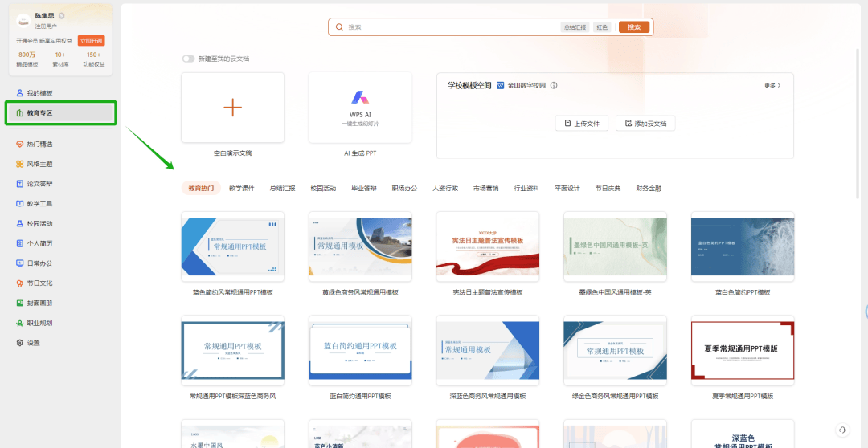The image size is (868, 448).
Task: Switch to the 行业资料 tab
Action: click(526, 188)
